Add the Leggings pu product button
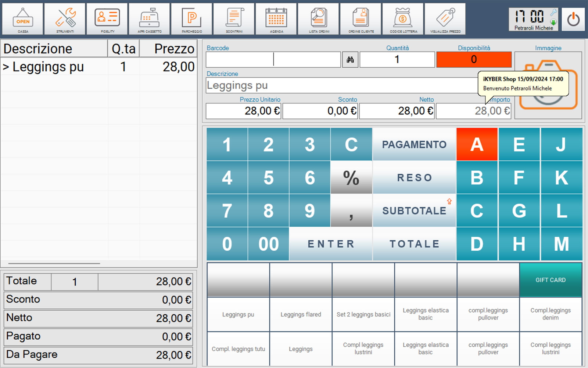This screenshot has width=588, height=368. [238, 314]
